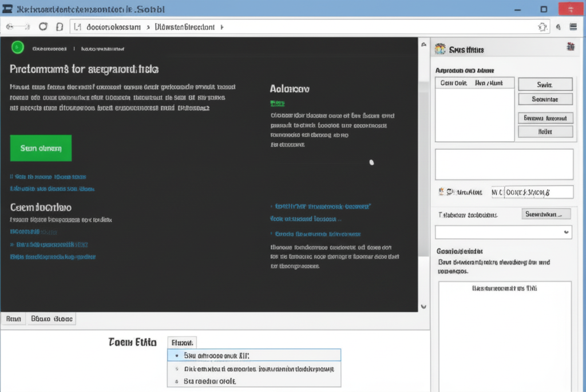Click the green circle logo icon
This screenshot has width=586, height=392.
(18, 47)
